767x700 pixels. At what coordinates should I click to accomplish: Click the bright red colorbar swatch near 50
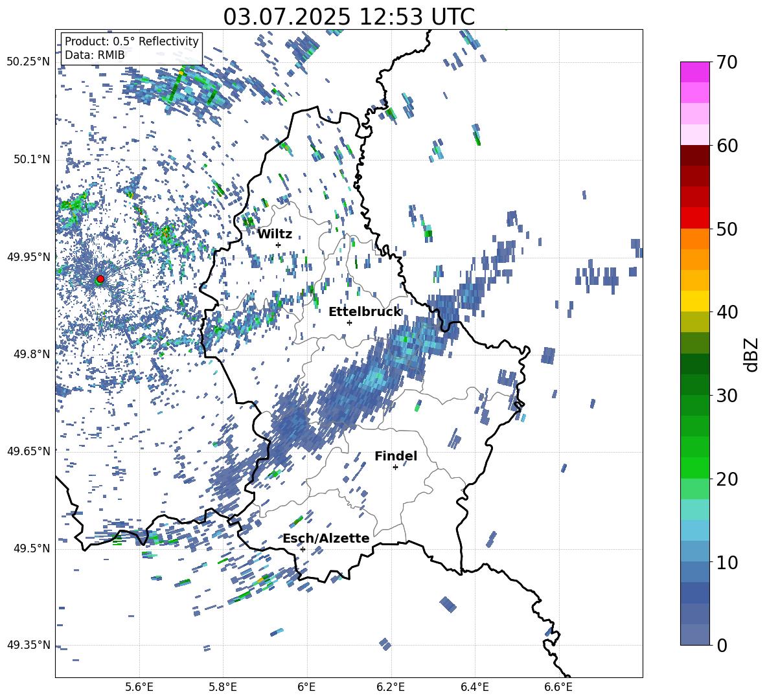[694, 218]
